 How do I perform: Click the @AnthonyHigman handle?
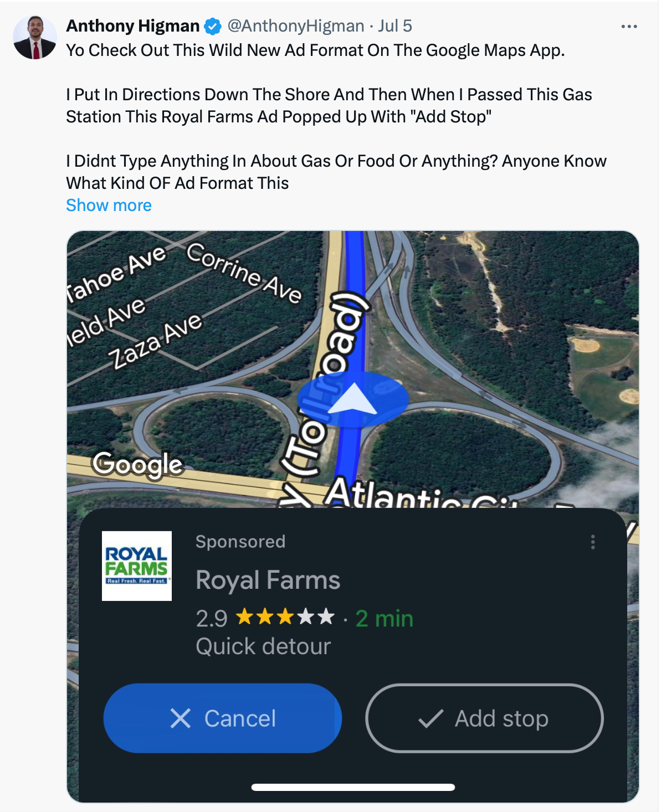point(296,26)
